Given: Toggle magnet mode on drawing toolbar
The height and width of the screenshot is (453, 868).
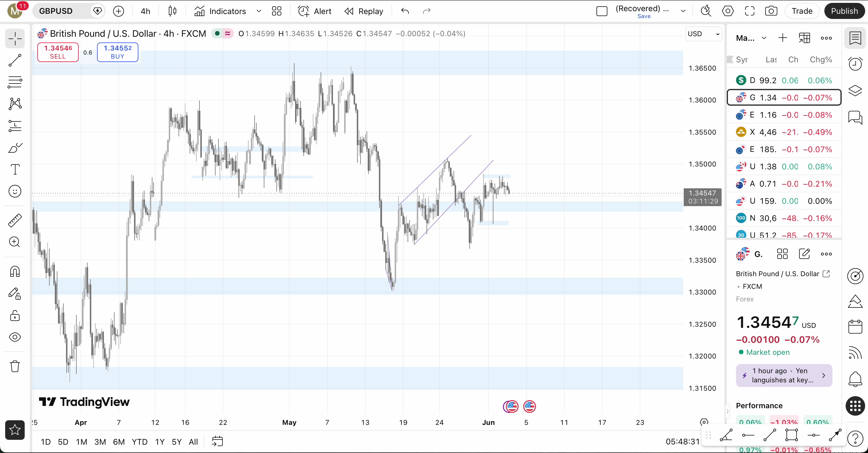Looking at the screenshot, I should [x=15, y=271].
